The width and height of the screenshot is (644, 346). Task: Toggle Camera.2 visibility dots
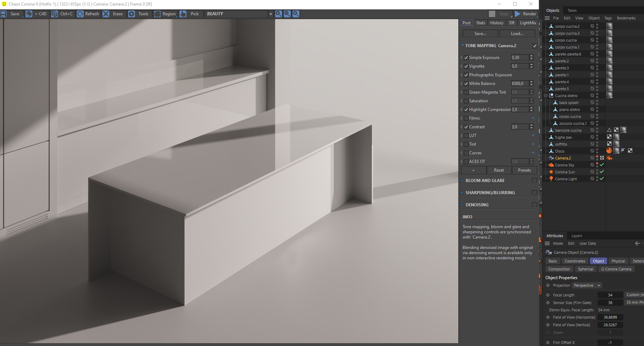pyautogui.click(x=597, y=158)
